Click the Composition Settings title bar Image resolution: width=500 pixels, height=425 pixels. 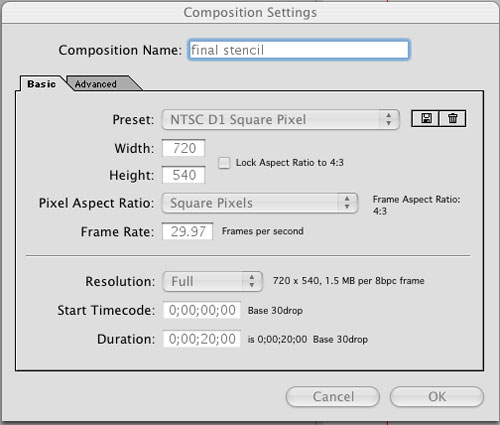250,13
